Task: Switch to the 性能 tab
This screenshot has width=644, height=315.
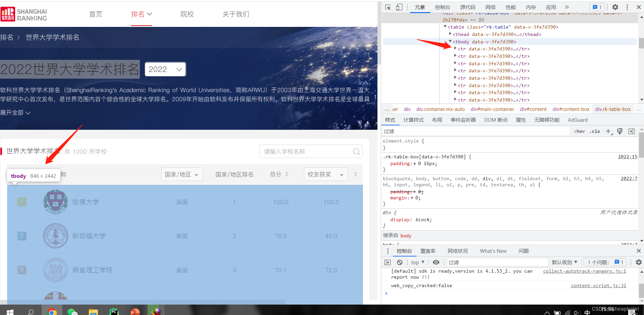Action: (511, 7)
